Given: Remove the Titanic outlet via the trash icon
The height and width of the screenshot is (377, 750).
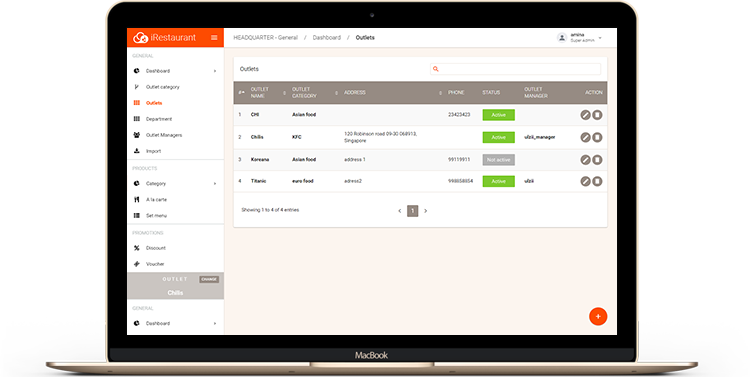Looking at the screenshot, I should click(x=597, y=181).
